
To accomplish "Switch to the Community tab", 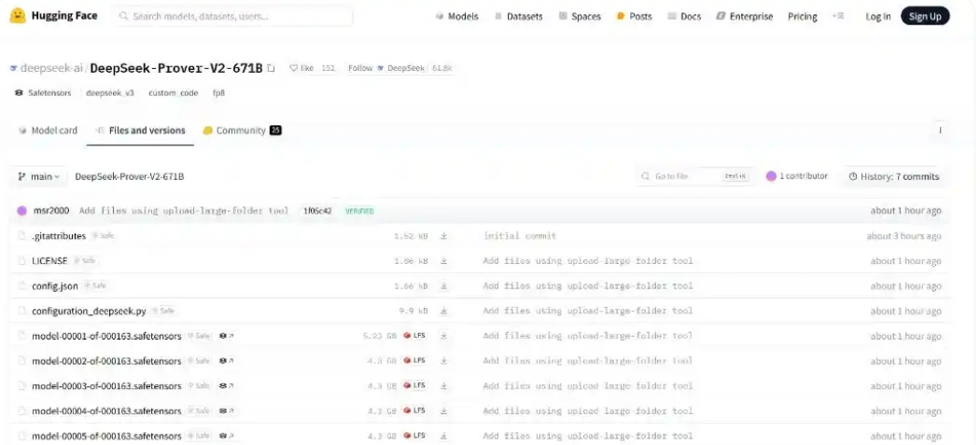I will click(x=243, y=131).
